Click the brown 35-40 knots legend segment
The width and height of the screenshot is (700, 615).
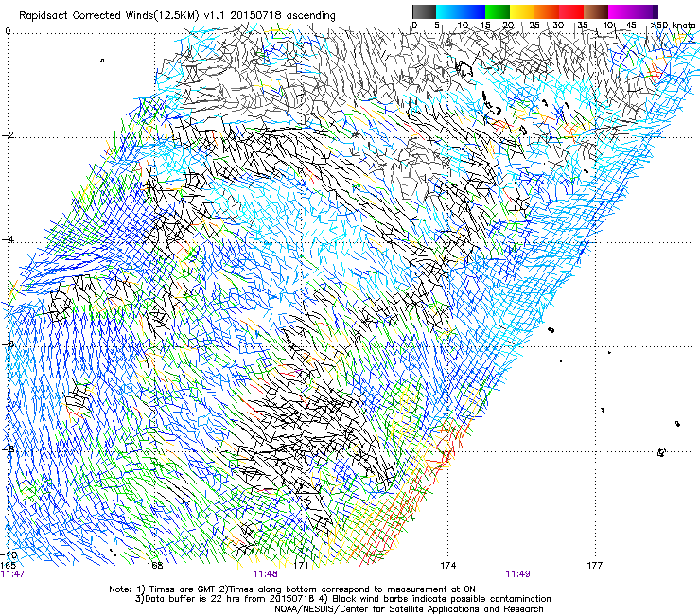[x=596, y=11]
